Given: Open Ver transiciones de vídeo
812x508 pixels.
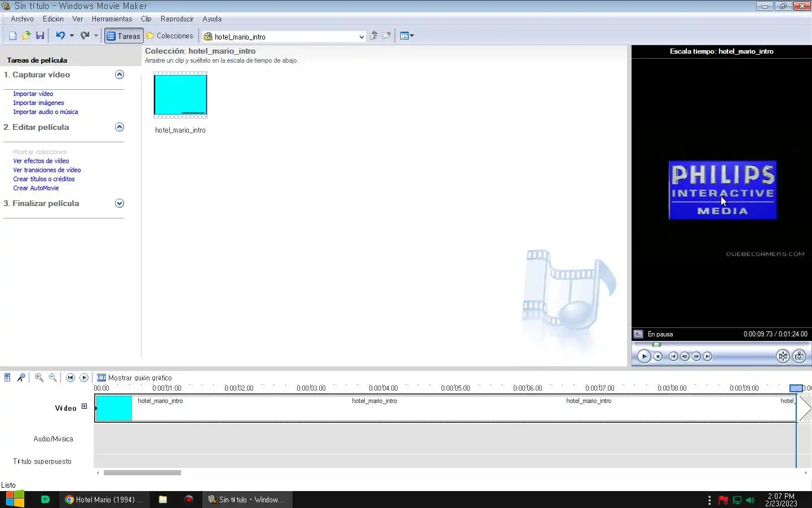Looking at the screenshot, I should 47,170.
